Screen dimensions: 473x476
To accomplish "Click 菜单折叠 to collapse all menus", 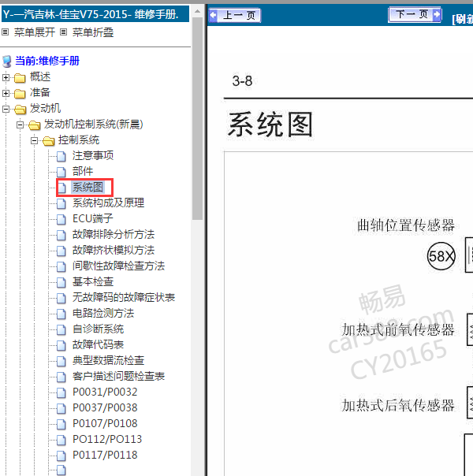I will pyautogui.click(x=93, y=32).
